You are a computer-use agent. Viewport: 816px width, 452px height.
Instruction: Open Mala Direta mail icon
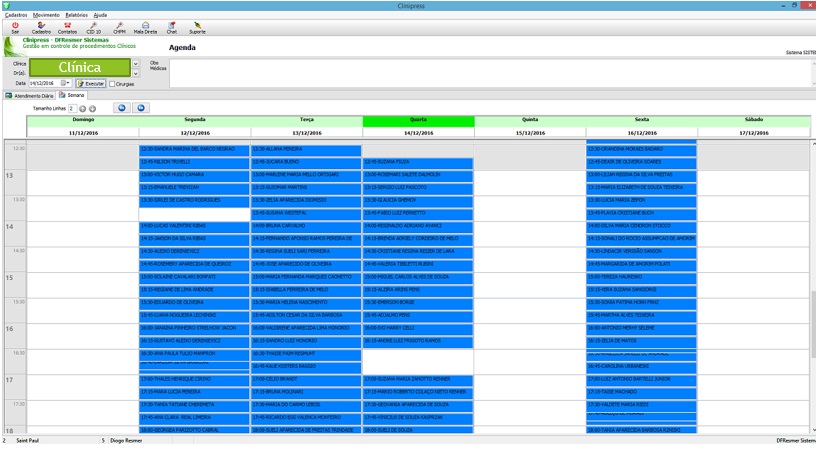click(146, 26)
